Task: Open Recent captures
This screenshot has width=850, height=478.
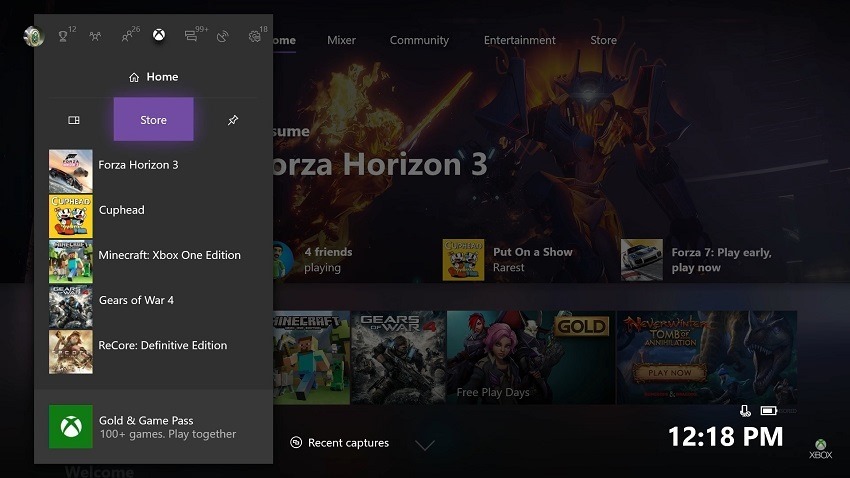Action: (339, 443)
